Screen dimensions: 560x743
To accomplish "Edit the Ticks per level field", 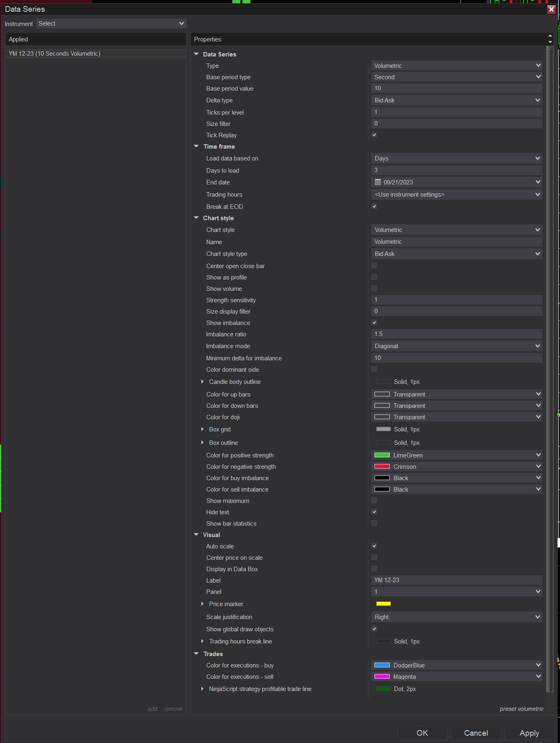I will [x=457, y=112].
